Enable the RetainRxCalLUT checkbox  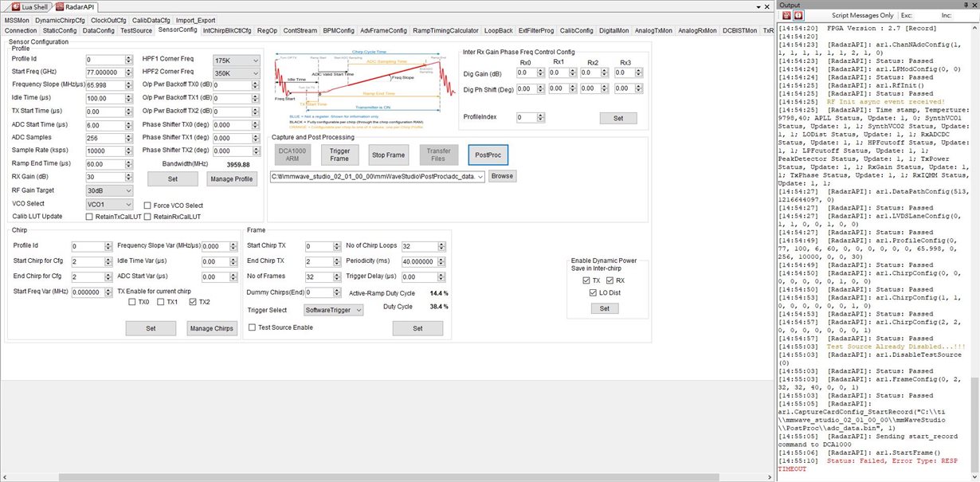coord(149,217)
